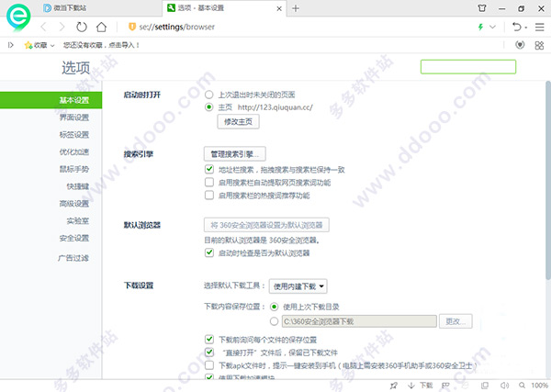Click 将360安全浏览器设置为默认浏览器 button
551x392 pixels.
click(x=266, y=225)
